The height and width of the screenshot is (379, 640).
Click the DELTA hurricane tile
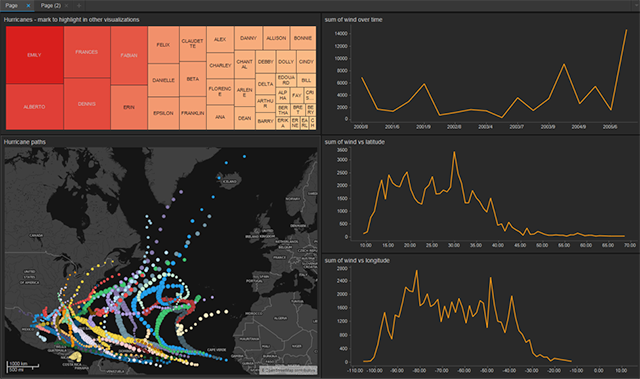point(266,84)
